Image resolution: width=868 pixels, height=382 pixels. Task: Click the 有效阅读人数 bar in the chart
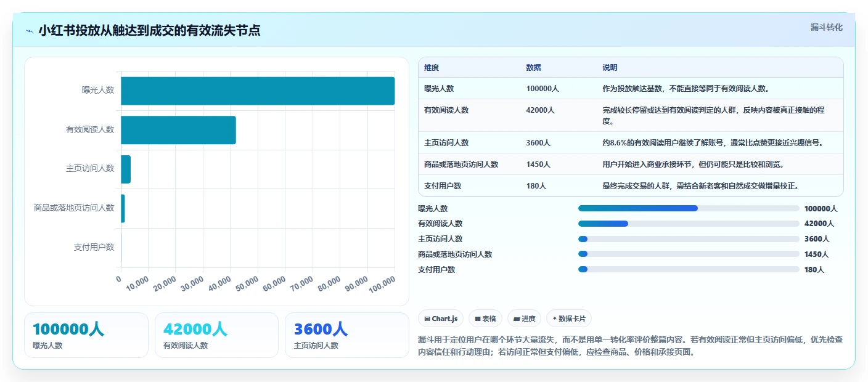click(178, 130)
